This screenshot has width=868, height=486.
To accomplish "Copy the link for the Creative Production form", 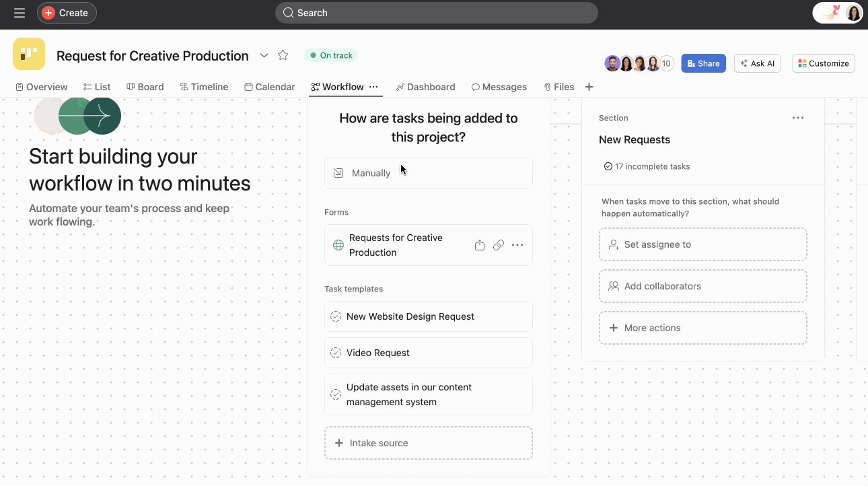I will tap(498, 245).
